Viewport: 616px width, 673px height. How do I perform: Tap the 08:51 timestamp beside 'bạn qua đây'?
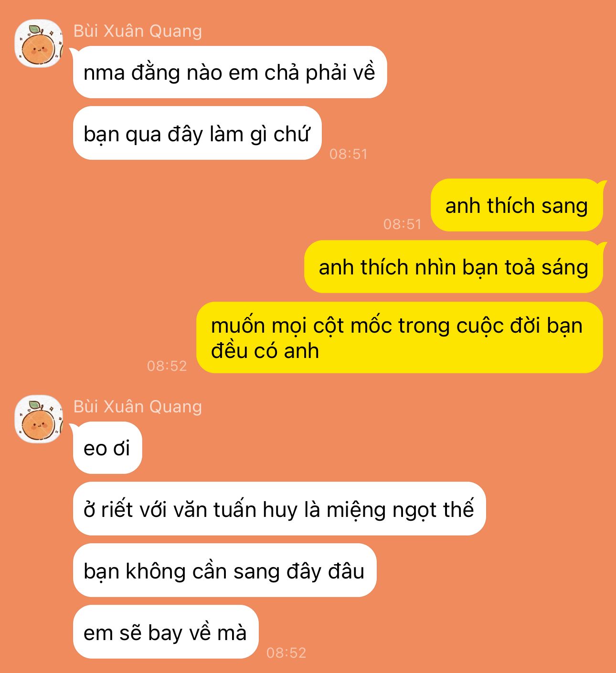[349, 154]
